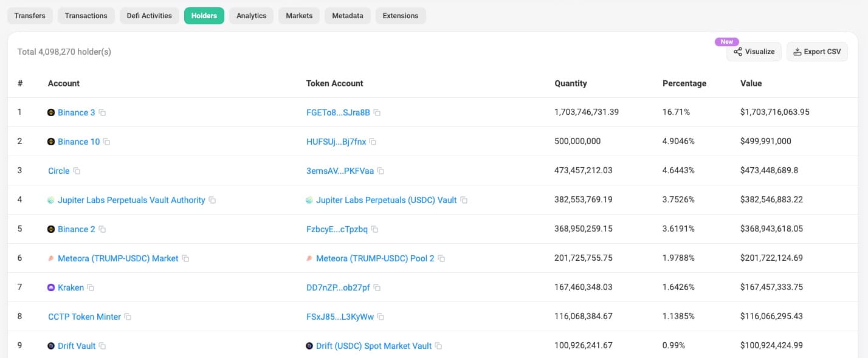Click the percentage 3.7526%
Image resolution: width=868 pixels, height=358 pixels.
pos(678,199)
